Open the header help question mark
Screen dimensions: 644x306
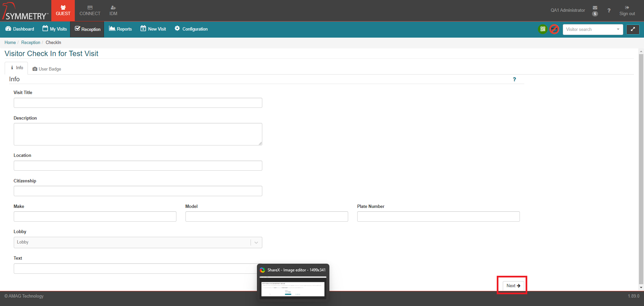click(x=609, y=10)
